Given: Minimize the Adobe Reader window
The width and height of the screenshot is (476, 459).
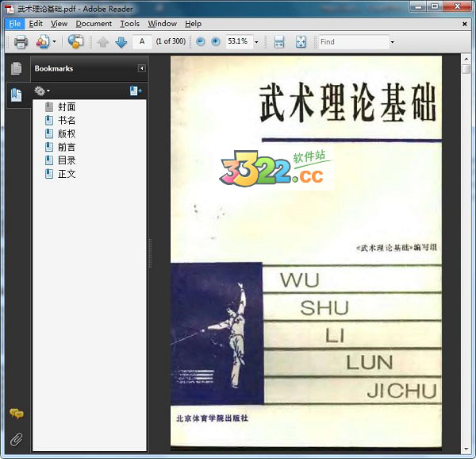Looking at the screenshot, I should (x=419, y=6).
